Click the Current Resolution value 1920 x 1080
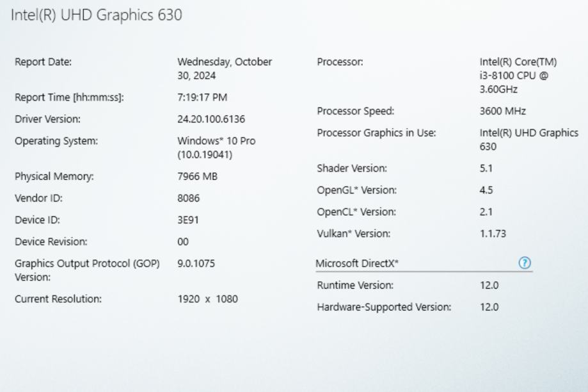 click(x=207, y=299)
